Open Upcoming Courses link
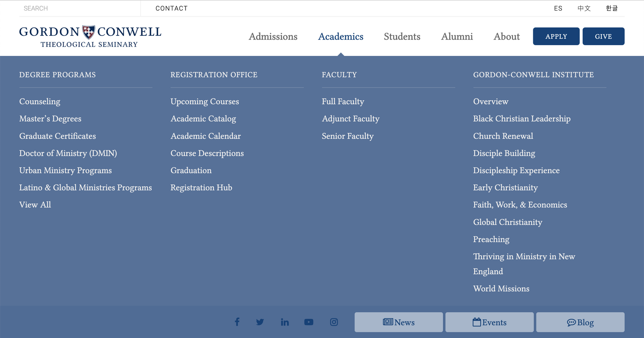The height and width of the screenshot is (338, 644). [205, 101]
